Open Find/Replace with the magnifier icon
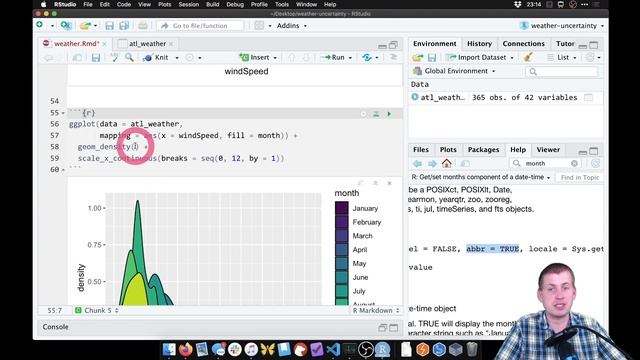 [x=129, y=58]
